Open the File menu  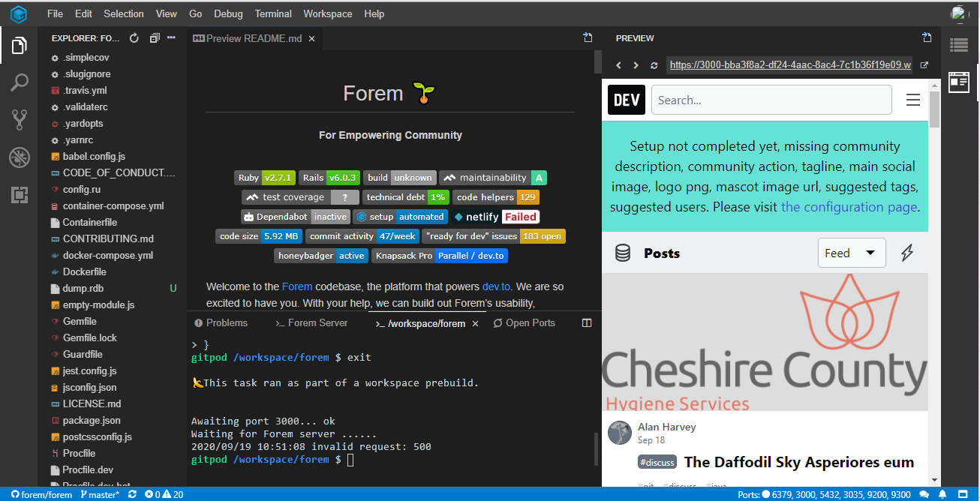pos(55,13)
